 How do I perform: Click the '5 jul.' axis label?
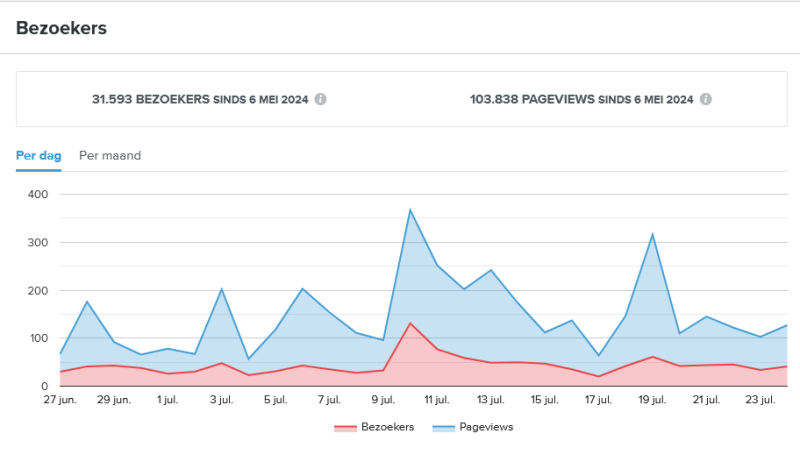point(276,400)
